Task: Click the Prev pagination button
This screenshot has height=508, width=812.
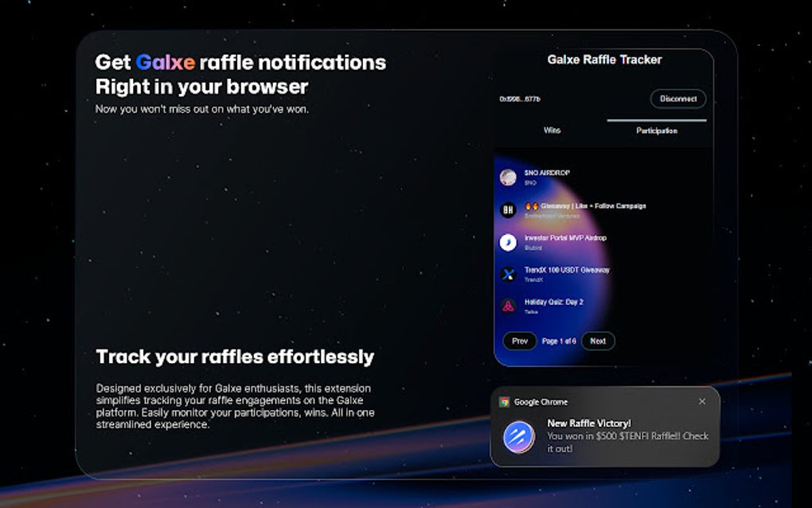Action: (x=519, y=341)
